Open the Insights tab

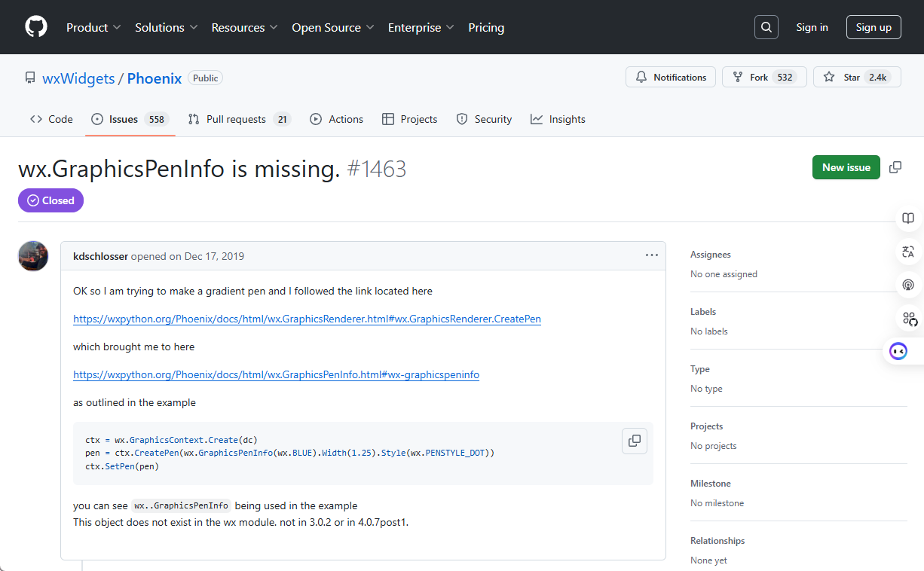tap(558, 119)
